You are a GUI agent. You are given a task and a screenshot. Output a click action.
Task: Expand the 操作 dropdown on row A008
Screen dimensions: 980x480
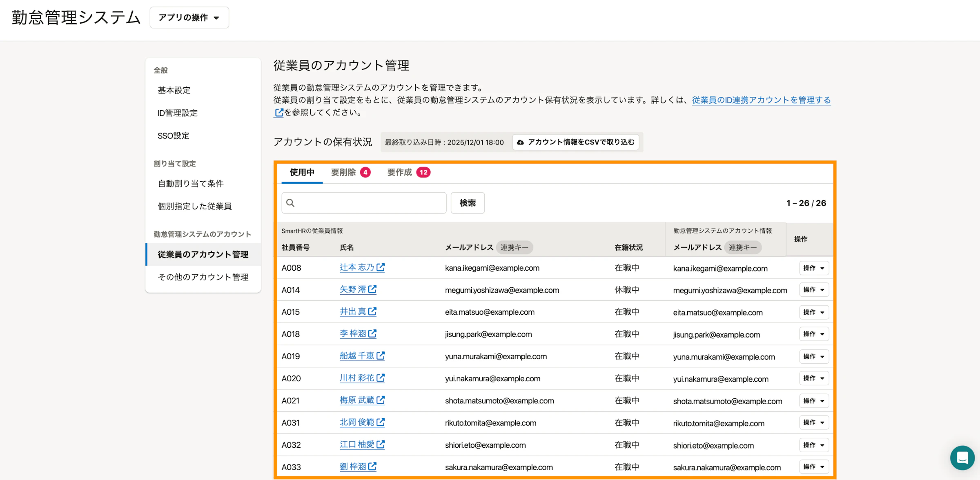[814, 268]
